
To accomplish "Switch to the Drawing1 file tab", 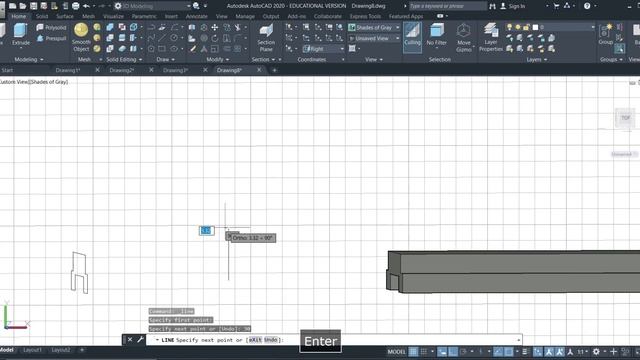I will pos(68,70).
